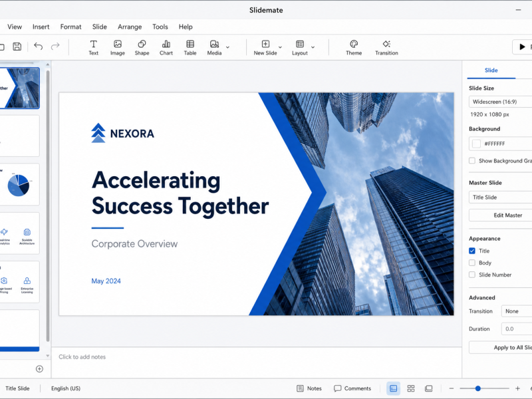The height and width of the screenshot is (399, 532).
Task: Save the presentation with floppy icon
Action: pyautogui.click(x=17, y=47)
